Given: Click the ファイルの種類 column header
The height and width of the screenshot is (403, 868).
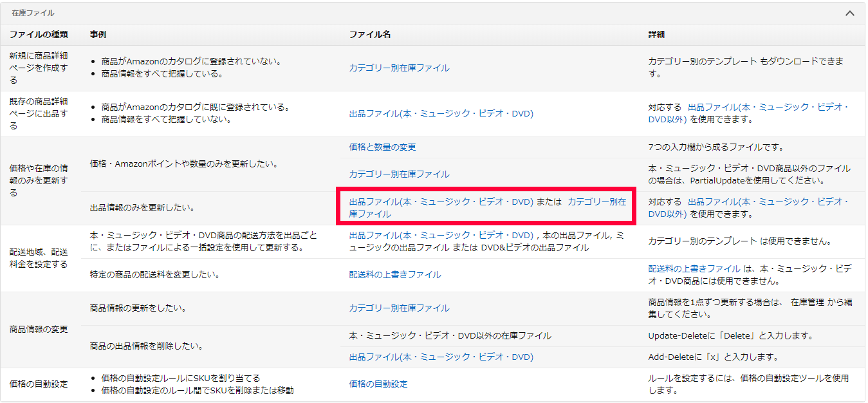Looking at the screenshot, I should pos(39,34).
